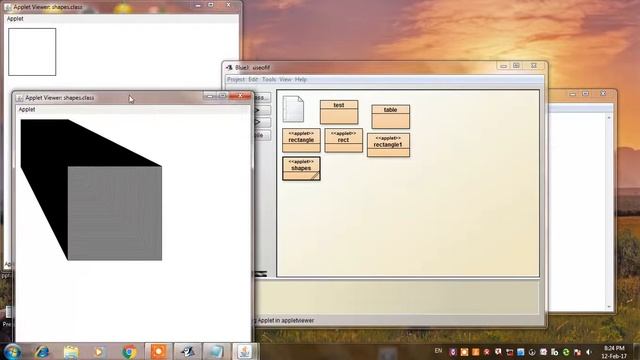Click the volume speaker tray icon

click(x=589, y=352)
